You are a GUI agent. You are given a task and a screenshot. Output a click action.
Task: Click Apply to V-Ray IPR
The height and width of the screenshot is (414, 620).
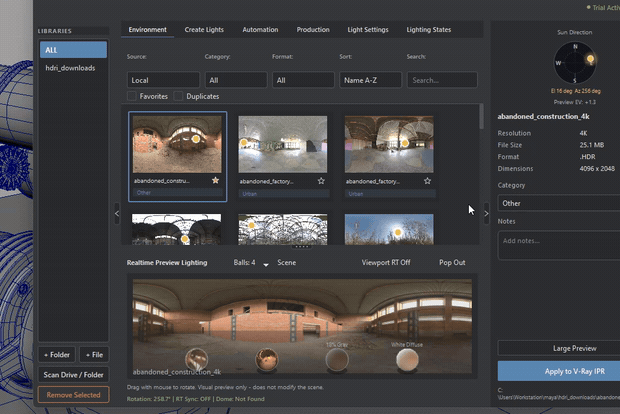tap(559, 371)
